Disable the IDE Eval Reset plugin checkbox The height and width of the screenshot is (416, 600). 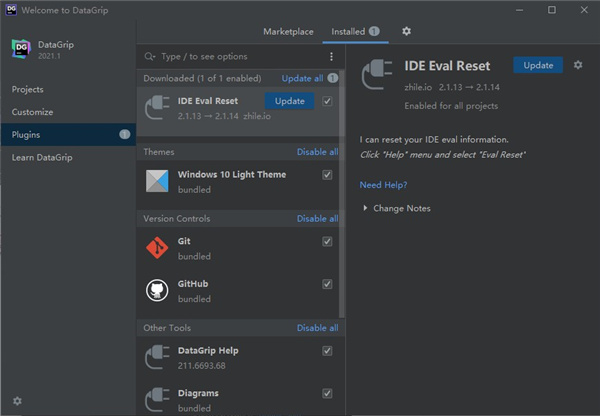click(328, 101)
